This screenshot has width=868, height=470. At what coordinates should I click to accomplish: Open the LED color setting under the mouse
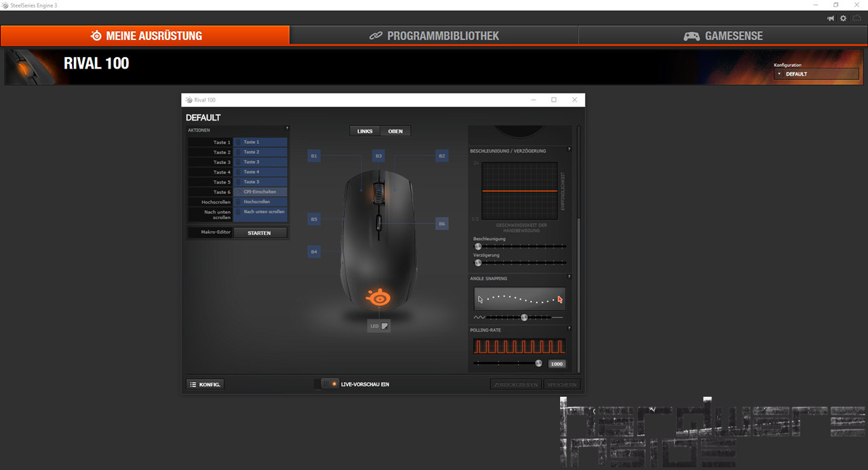[379, 326]
